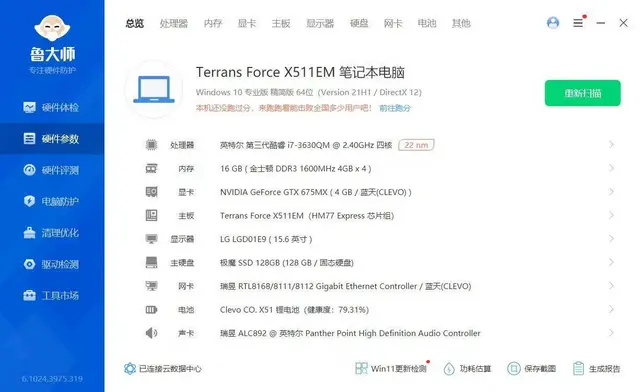The image size is (640, 392).
Task: Click the 重新扫描 green button
Action: pyautogui.click(x=582, y=93)
